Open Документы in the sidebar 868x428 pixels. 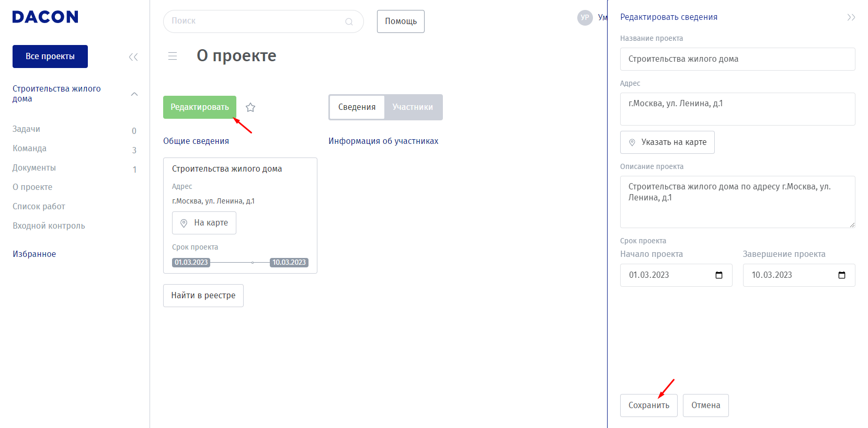pos(34,168)
